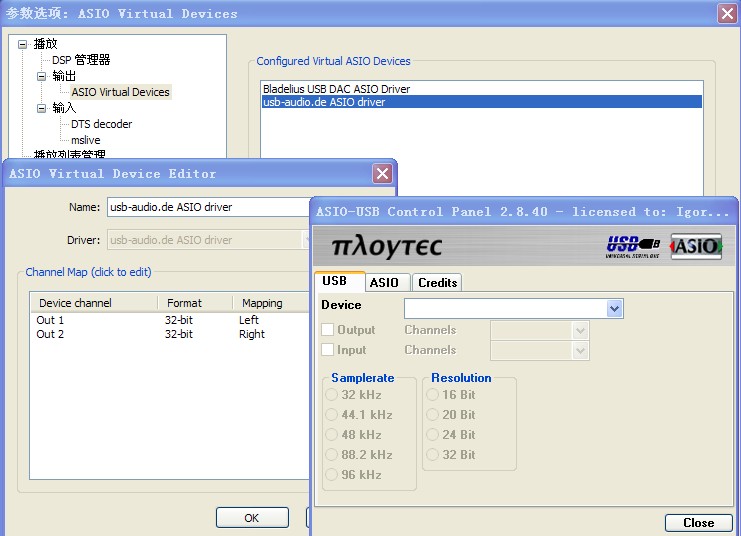Choose 20 Bit resolution

(x=432, y=415)
